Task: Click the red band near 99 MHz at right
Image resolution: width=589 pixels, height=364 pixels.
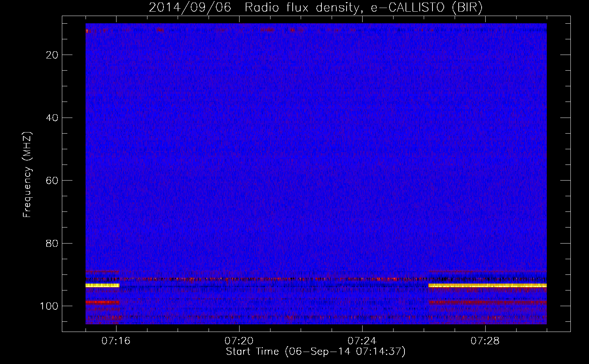Action: (x=487, y=302)
